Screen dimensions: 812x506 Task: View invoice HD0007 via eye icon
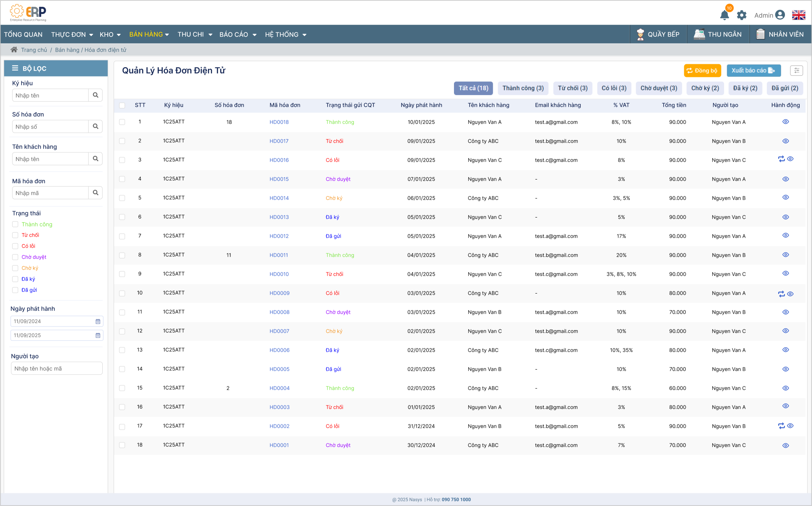[786, 331]
